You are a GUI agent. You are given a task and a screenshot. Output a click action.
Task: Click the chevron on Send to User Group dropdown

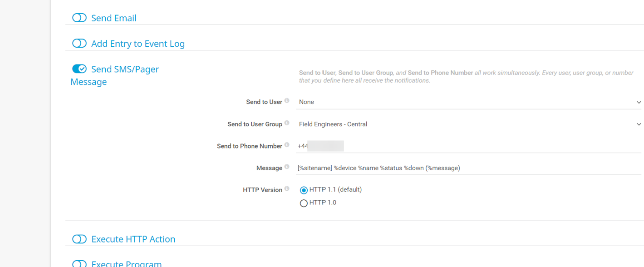638,124
